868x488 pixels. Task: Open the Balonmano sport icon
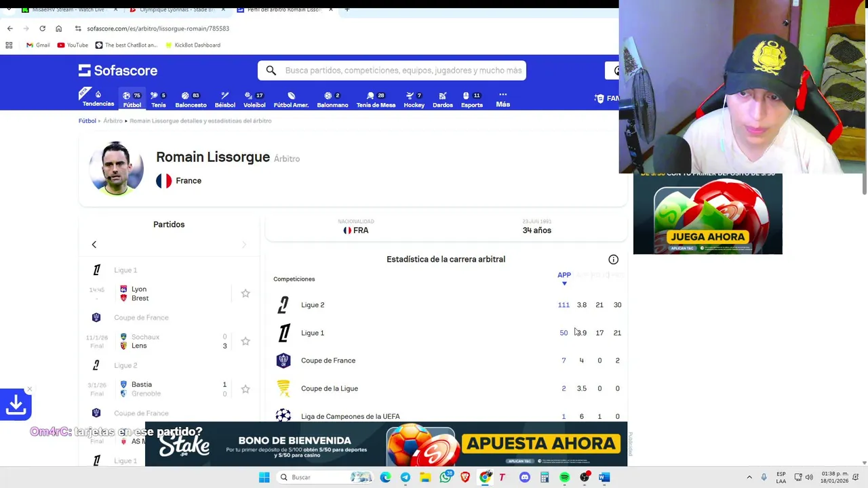click(332, 100)
